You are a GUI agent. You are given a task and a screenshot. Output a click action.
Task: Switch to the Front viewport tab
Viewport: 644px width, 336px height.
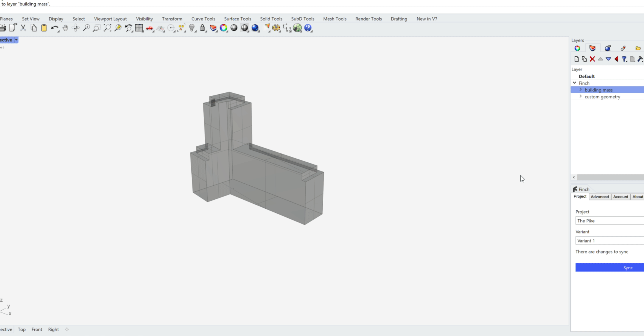[x=37, y=329]
